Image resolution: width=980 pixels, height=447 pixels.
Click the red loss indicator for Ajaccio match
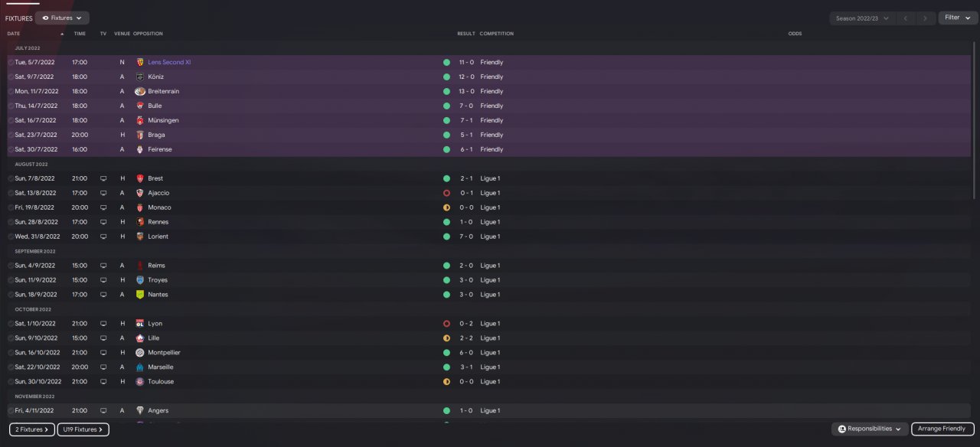[x=446, y=193]
